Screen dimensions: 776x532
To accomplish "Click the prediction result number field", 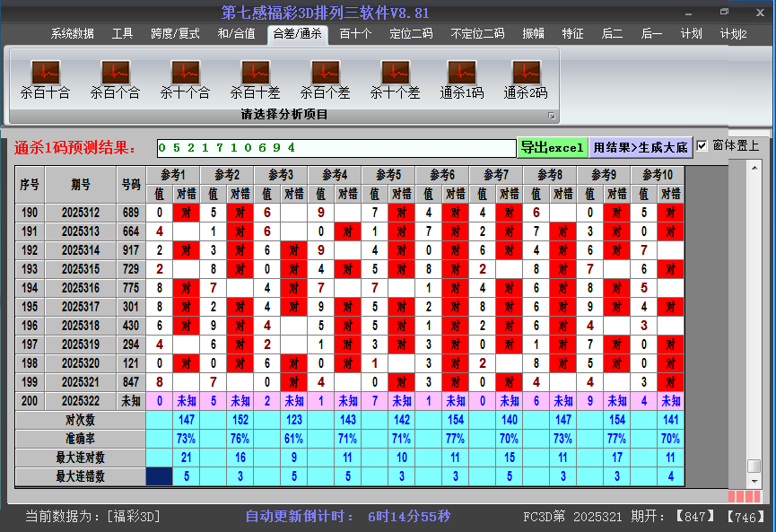I will 335,147.
